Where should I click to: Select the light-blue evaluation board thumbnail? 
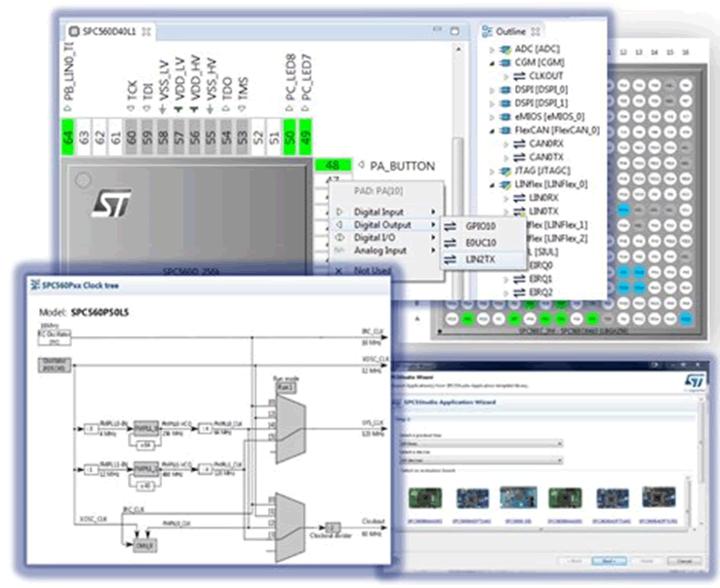(518, 498)
